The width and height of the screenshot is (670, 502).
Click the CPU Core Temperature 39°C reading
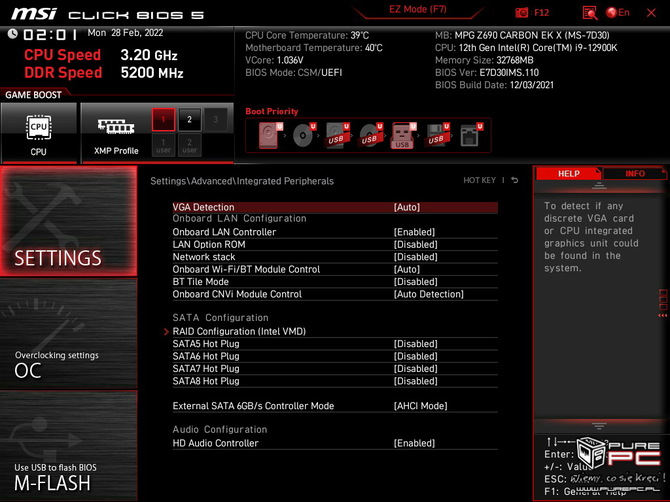(x=307, y=35)
